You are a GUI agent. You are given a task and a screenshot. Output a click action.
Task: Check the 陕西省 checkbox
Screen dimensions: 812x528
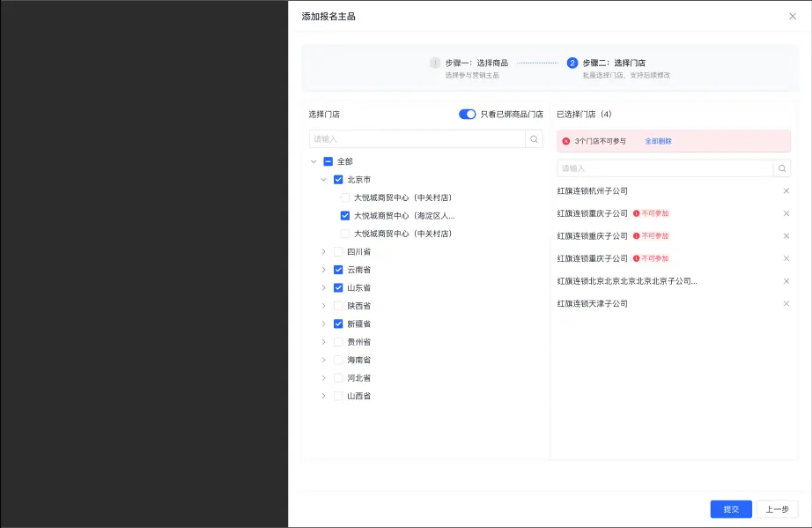[338, 306]
